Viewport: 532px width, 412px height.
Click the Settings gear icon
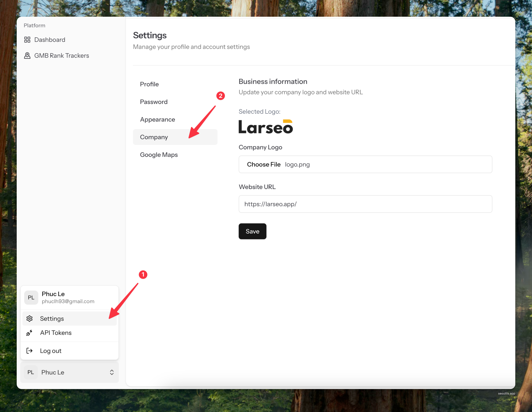click(29, 318)
